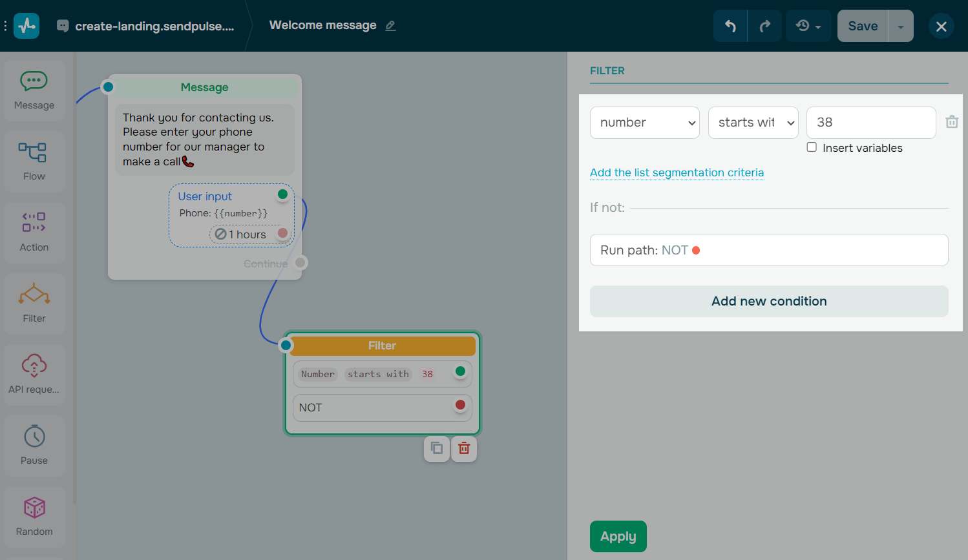
Task: Duplicate the Filter block with the copy icon
Action: [436, 448]
